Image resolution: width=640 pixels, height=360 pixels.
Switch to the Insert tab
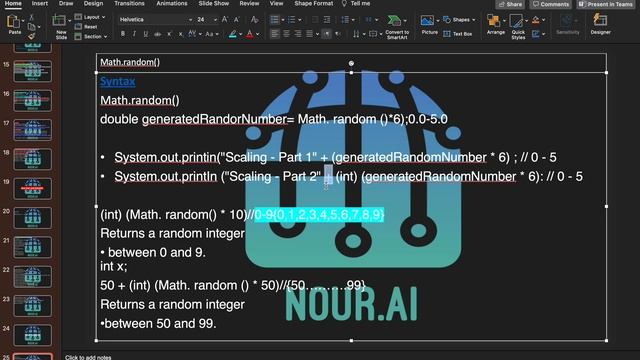tap(40, 3)
